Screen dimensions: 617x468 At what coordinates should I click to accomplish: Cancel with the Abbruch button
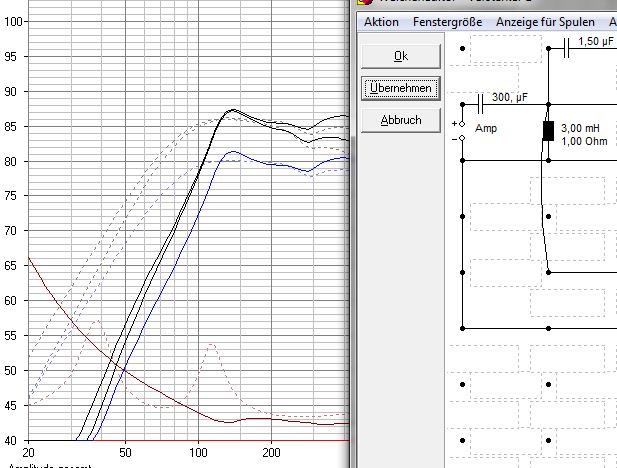tap(400, 120)
